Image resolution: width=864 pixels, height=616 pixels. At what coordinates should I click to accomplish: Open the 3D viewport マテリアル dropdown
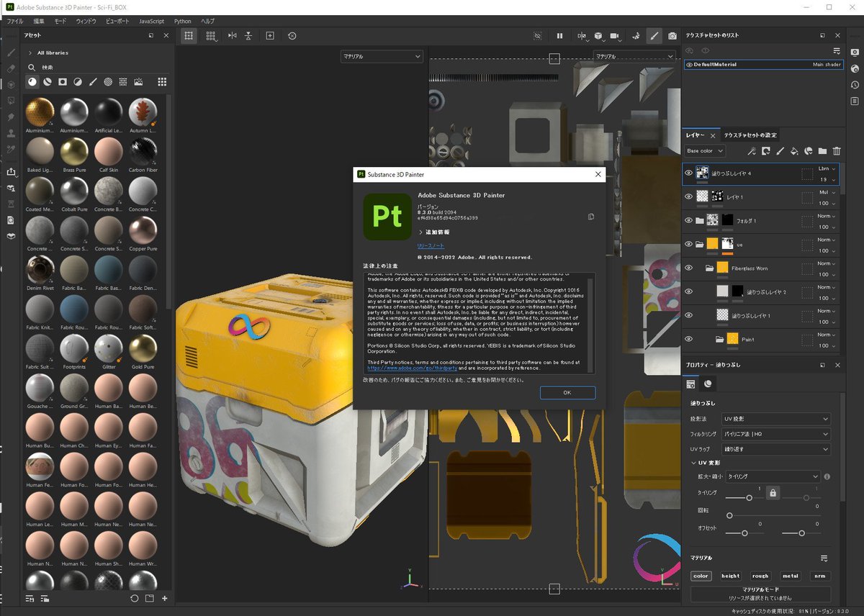pos(382,56)
